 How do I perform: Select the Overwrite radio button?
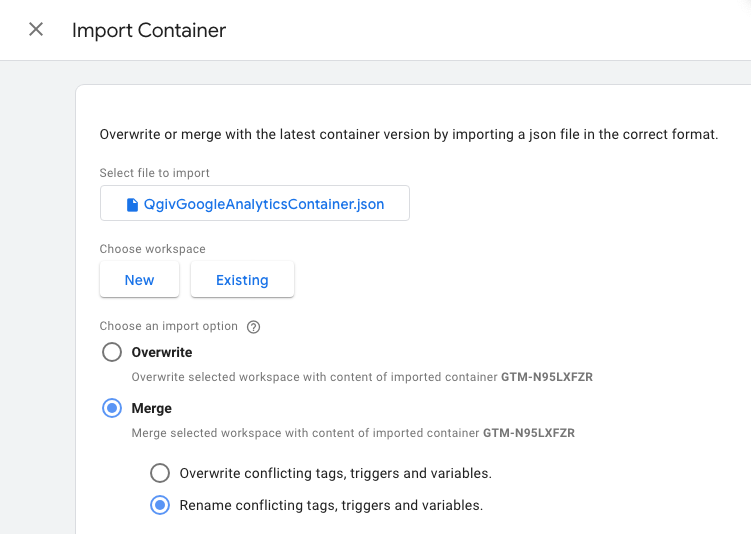pos(112,352)
